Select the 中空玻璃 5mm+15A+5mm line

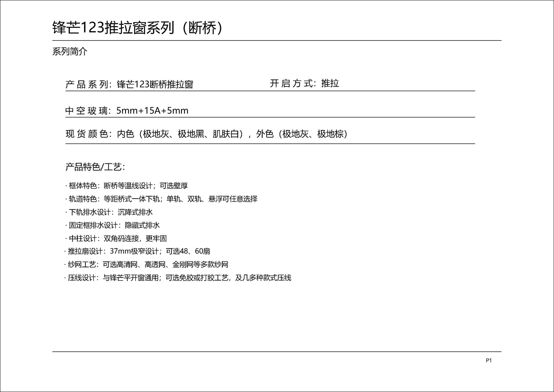point(127,111)
